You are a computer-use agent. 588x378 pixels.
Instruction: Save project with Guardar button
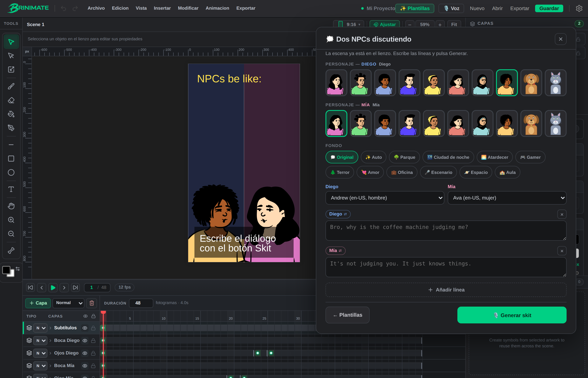[549, 8]
